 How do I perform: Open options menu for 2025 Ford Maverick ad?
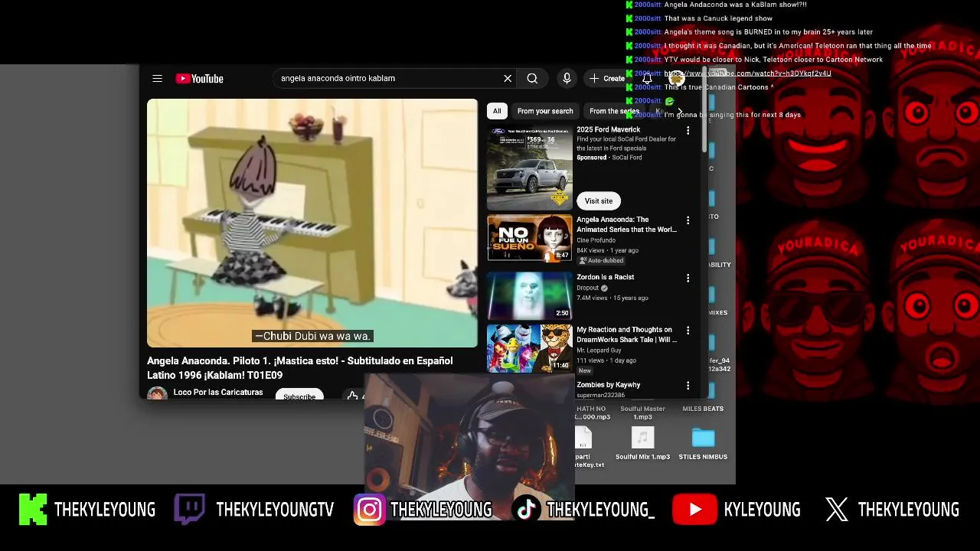[688, 131]
